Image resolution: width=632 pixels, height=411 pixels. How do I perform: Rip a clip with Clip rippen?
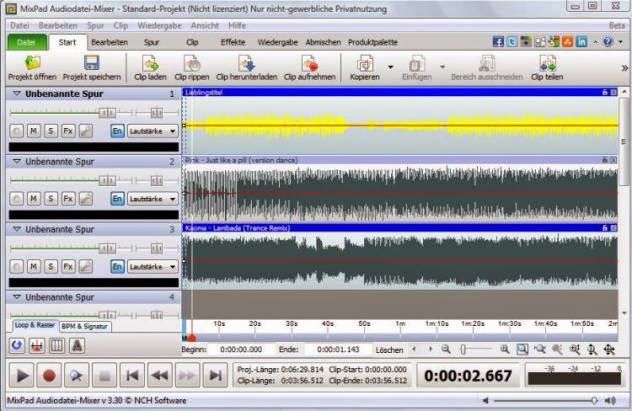[192, 68]
